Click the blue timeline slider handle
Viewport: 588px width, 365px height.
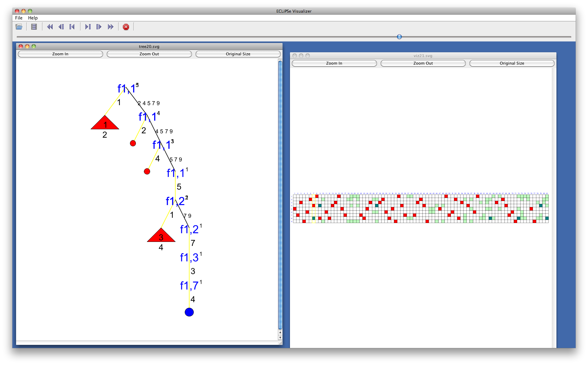(x=399, y=37)
